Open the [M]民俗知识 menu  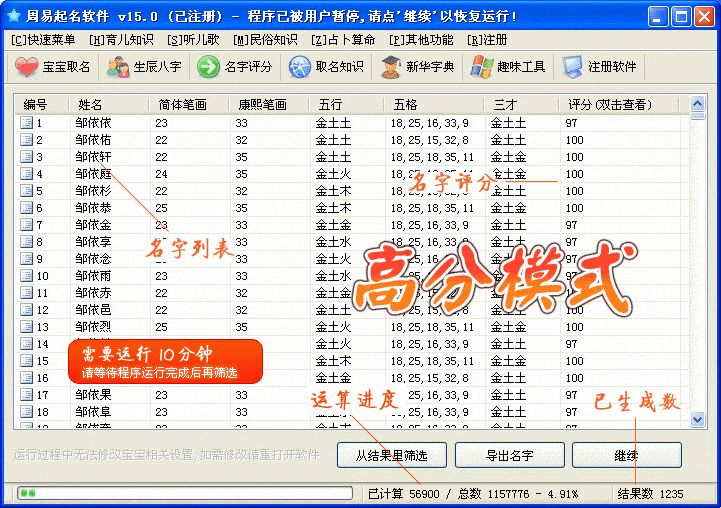[x=265, y=40]
